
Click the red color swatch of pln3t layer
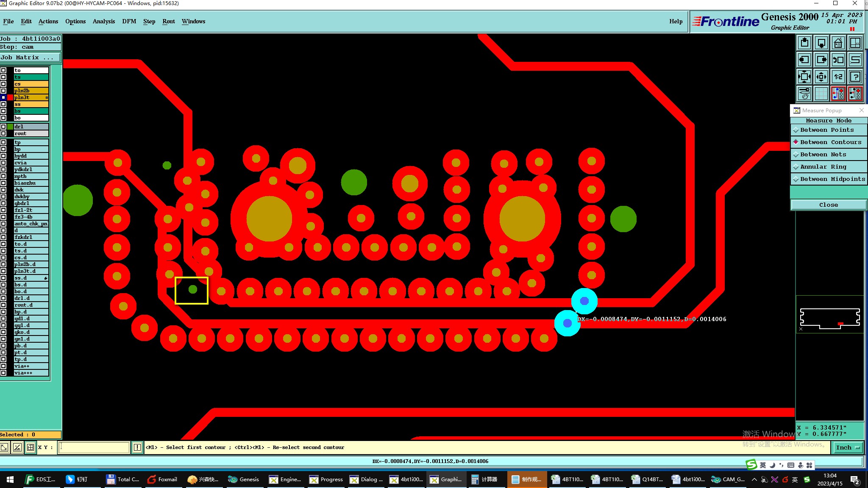(x=10, y=97)
